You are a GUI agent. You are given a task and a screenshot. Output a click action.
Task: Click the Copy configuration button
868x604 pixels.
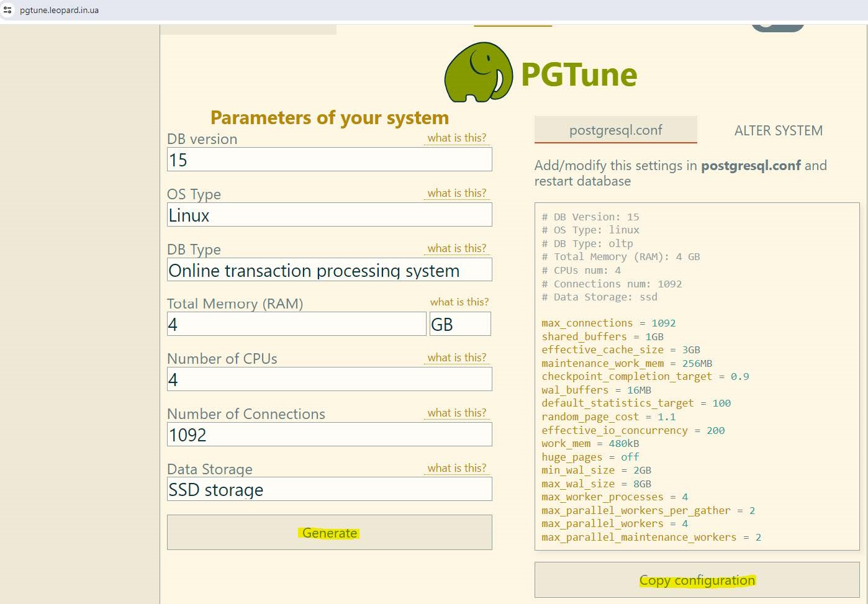[x=697, y=580]
